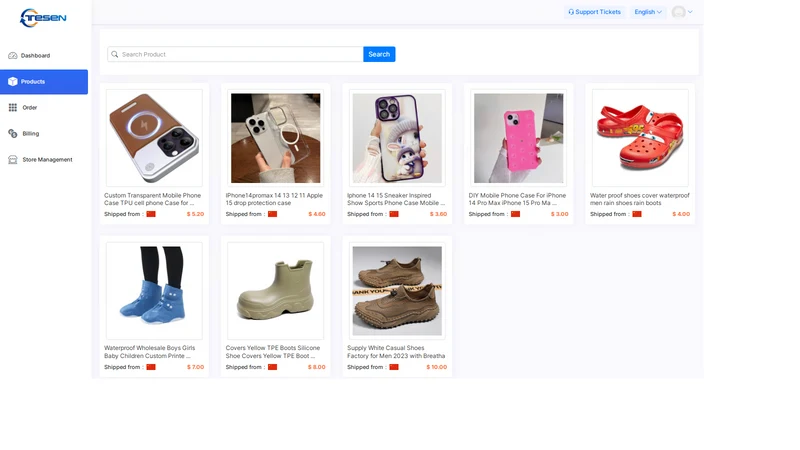The width and height of the screenshot is (800, 450).
Task: Open DIY Mobile Phone Case For iPhone title
Action: [517, 199]
